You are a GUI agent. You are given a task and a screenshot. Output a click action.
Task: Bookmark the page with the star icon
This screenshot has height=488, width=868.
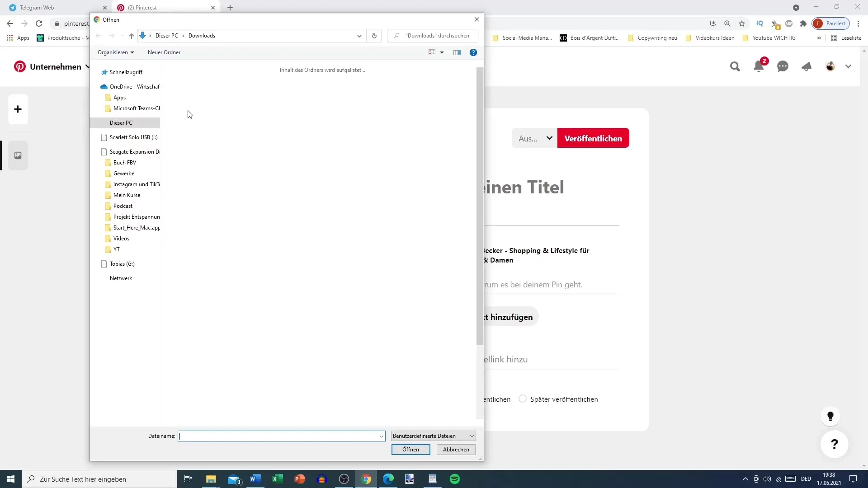[742, 23]
